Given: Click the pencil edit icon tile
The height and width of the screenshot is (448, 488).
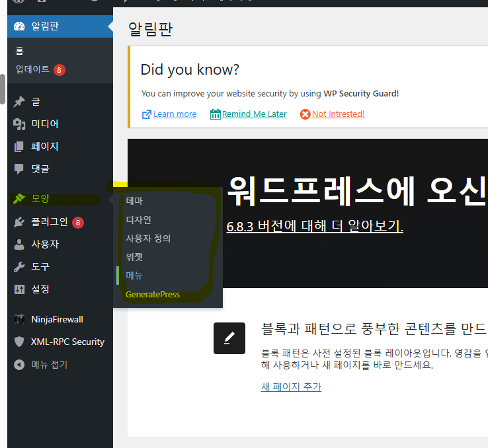Looking at the screenshot, I should coord(229,338).
